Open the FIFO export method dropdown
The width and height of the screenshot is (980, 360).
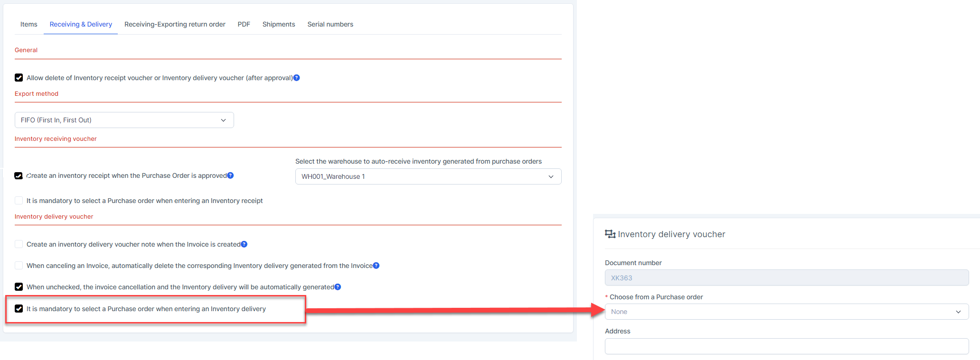click(124, 120)
